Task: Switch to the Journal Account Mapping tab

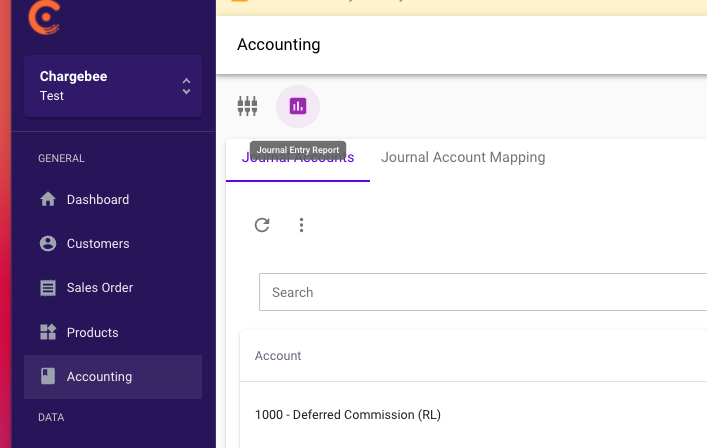Action: click(463, 157)
